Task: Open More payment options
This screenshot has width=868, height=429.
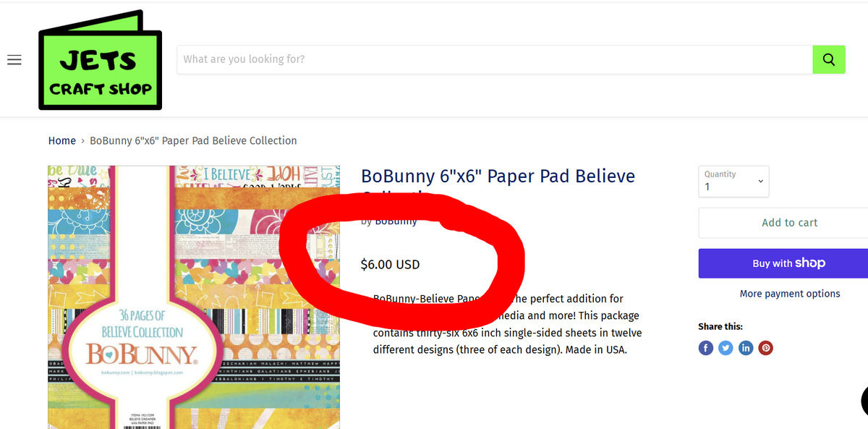Action: click(x=790, y=294)
